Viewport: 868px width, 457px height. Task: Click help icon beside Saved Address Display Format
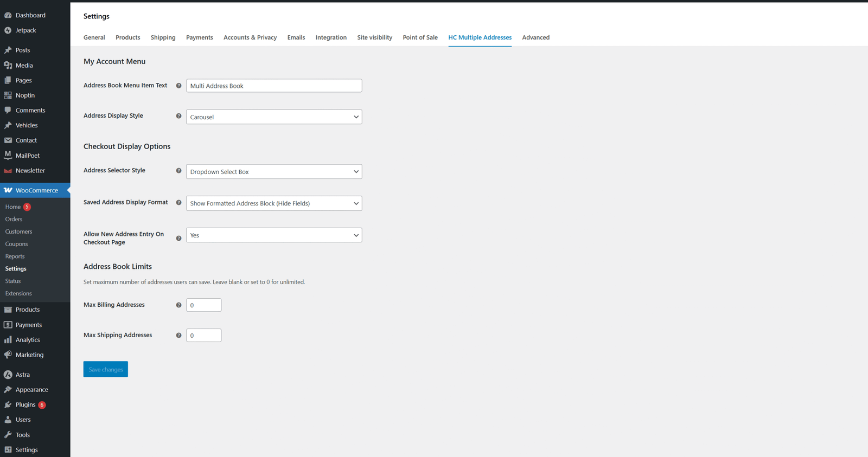(178, 203)
